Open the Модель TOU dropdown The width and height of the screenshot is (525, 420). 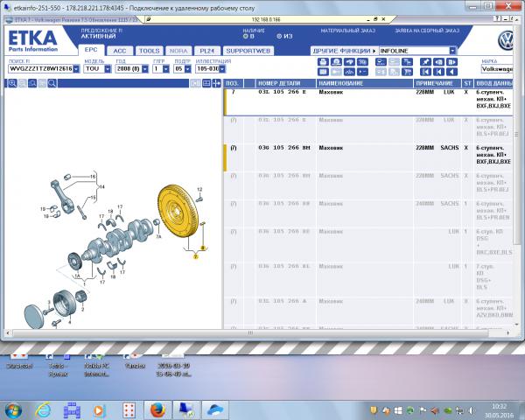(x=108, y=68)
